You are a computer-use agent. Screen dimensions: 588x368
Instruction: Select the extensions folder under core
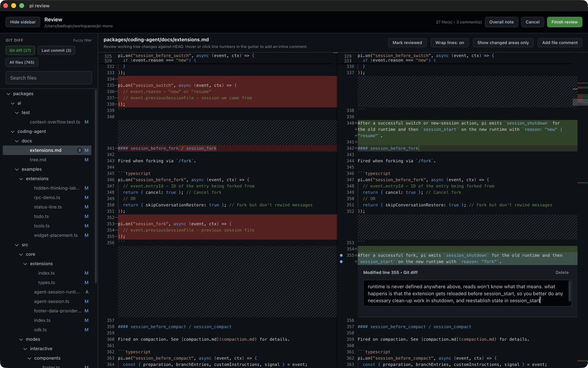tap(41, 264)
